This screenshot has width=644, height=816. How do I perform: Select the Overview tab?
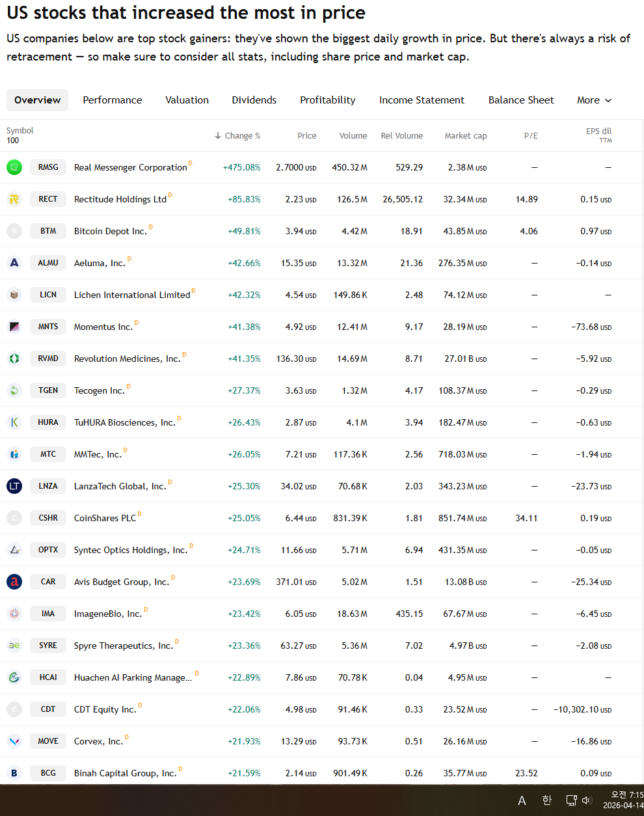point(38,100)
